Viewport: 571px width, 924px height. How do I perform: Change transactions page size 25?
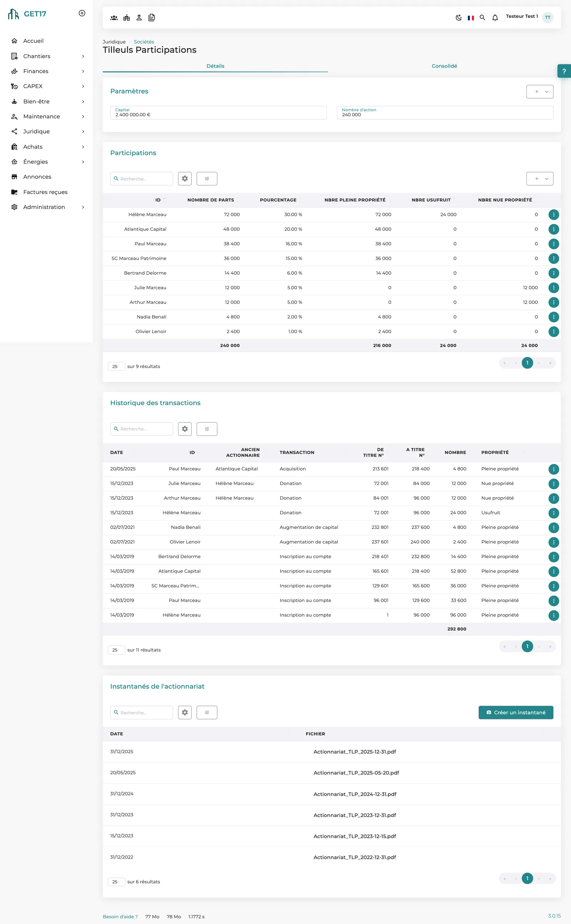[116, 650]
